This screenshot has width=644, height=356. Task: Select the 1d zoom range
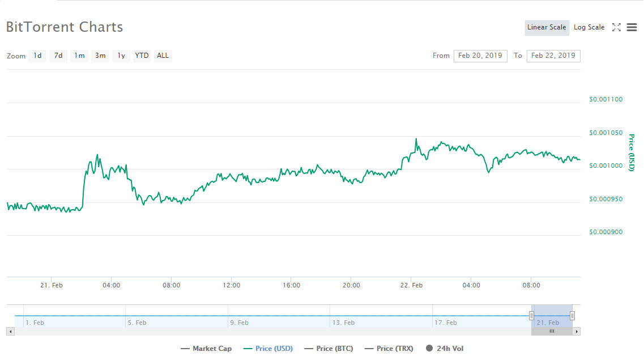(37, 56)
